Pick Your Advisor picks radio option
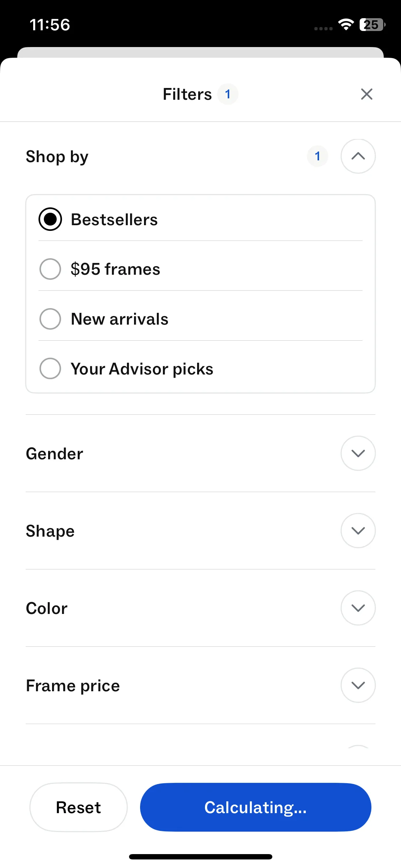401x868 pixels. (50, 368)
